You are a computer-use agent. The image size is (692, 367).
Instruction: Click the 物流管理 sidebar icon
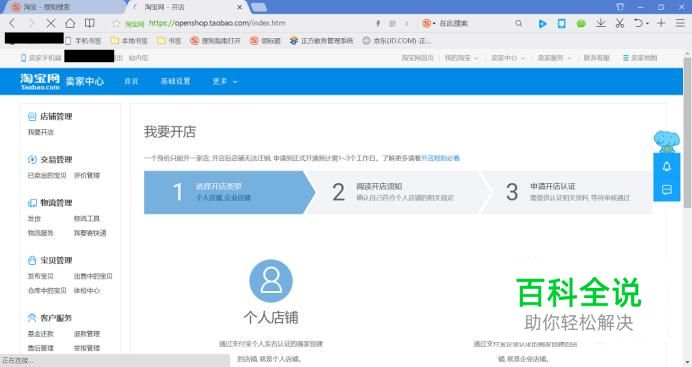click(32, 203)
